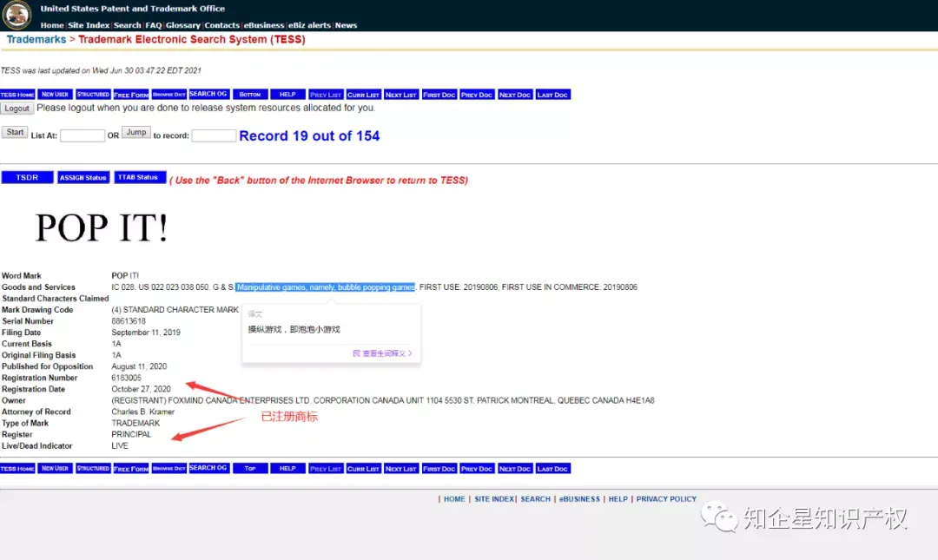Image resolution: width=938 pixels, height=560 pixels.
Task: Click the lower Next Doc button
Action: click(515, 469)
